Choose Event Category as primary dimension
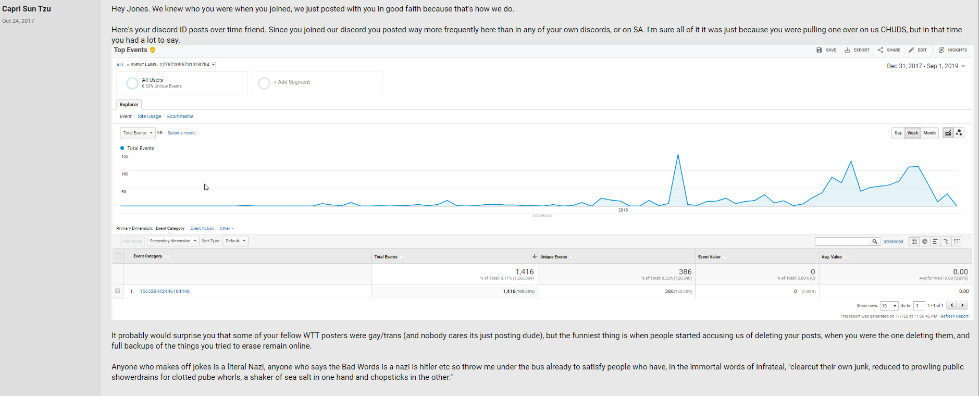The height and width of the screenshot is (396, 980). (170, 228)
